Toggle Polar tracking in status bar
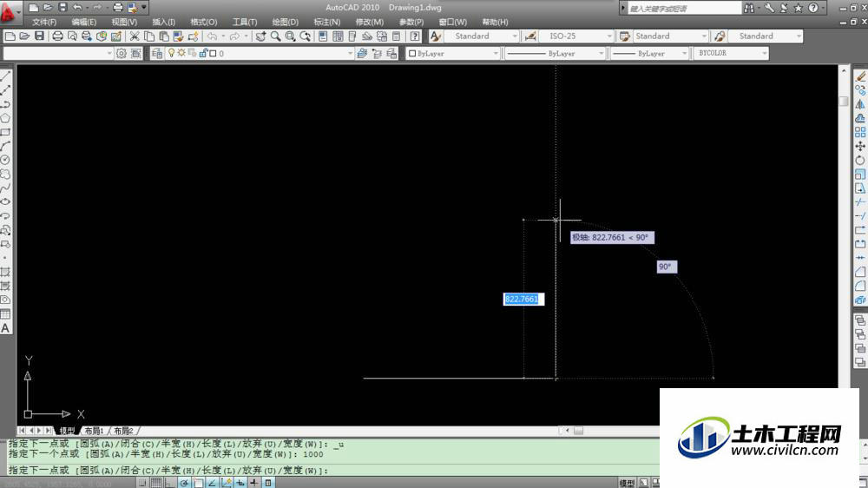 click(184, 483)
